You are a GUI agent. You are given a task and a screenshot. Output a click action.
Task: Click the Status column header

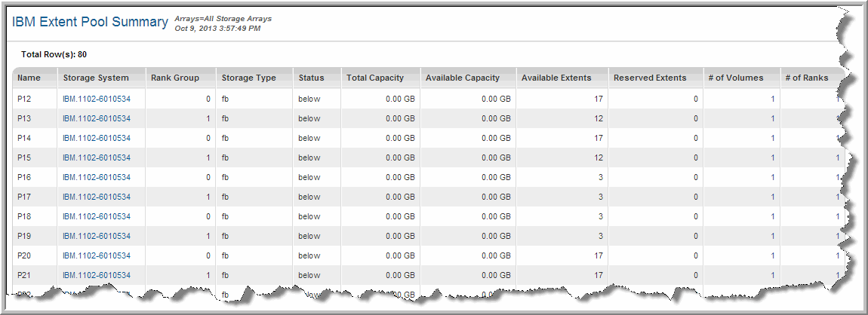[311, 78]
